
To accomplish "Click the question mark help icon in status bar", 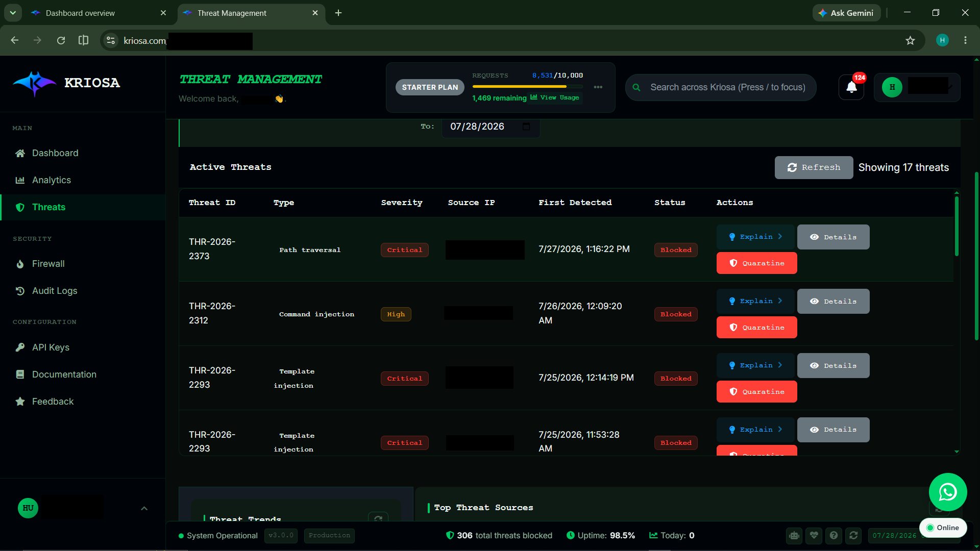I will [834, 535].
